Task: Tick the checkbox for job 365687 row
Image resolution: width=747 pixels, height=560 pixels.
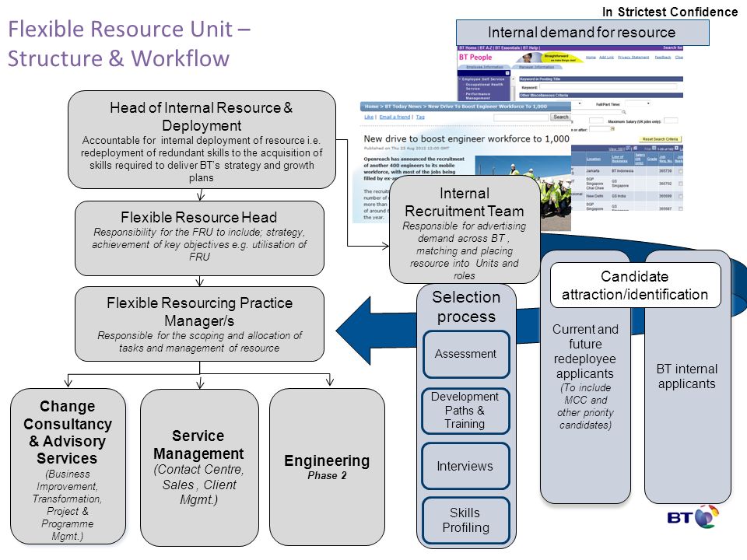Action: pyautogui.click(x=680, y=208)
